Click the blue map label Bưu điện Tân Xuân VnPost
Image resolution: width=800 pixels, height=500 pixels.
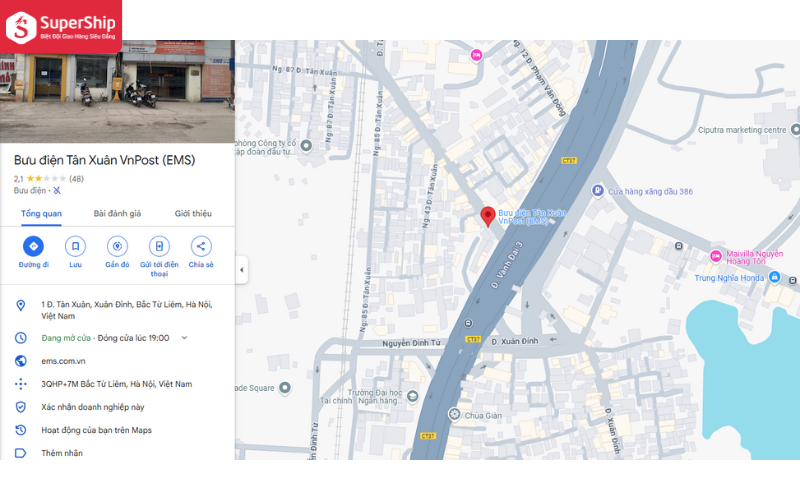pos(532,217)
